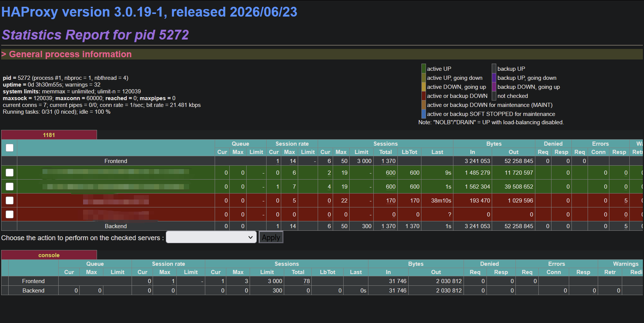Click the Frontend row label in 1181 table
644x323 pixels.
click(x=116, y=161)
